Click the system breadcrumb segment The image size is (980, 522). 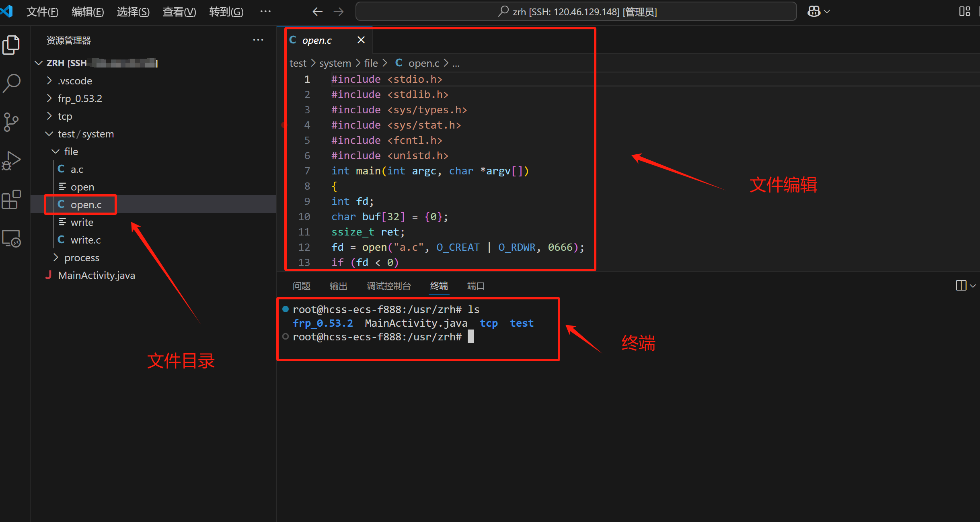[335, 63]
